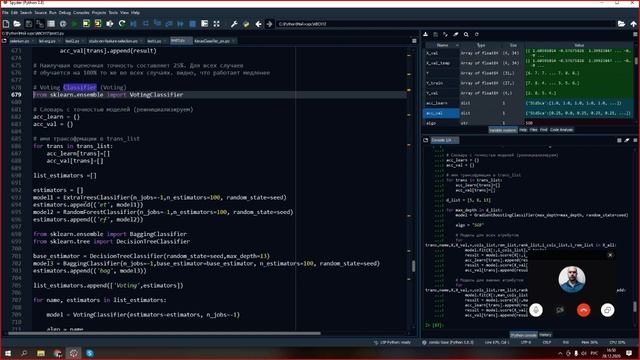The image size is (640, 360).
Task: Change to the parent directory
Action: click(633, 24)
